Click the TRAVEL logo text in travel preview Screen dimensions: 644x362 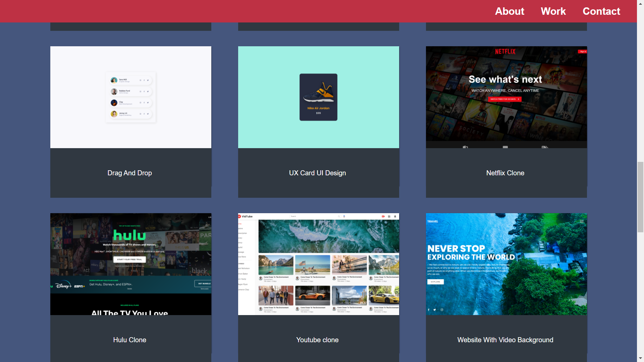click(433, 222)
